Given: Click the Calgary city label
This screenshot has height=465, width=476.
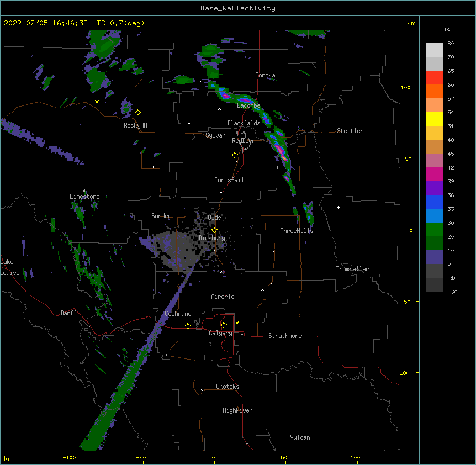Looking at the screenshot, I should (220, 333).
